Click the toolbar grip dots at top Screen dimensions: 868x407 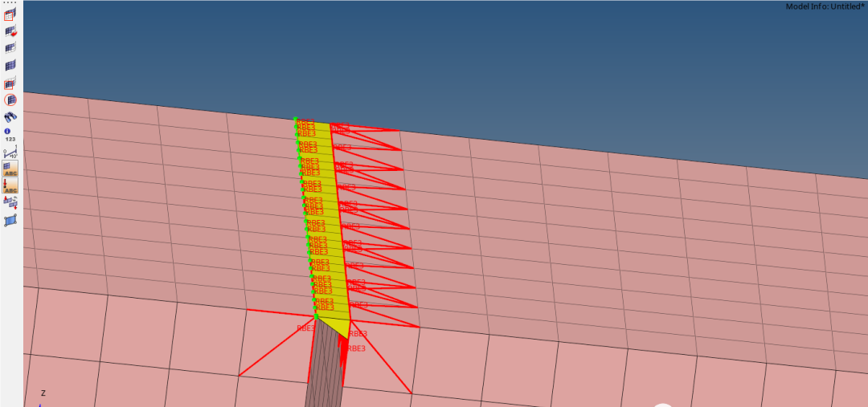click(10, 2)
